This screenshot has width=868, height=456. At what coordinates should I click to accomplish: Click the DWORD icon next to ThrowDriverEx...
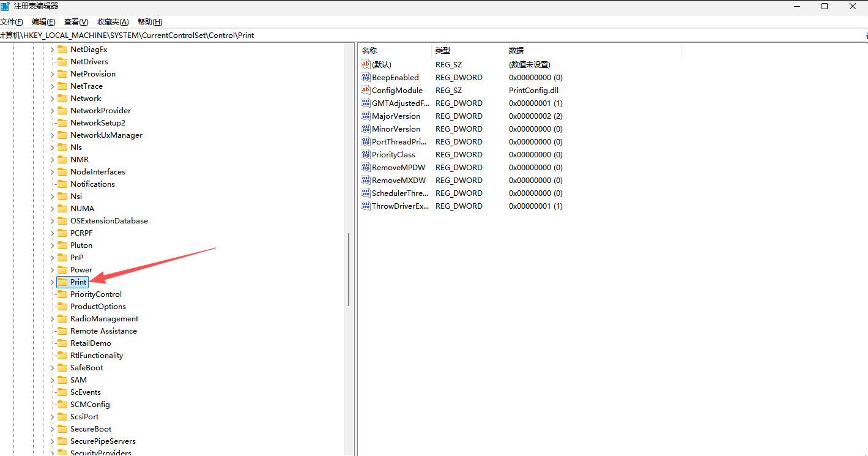coord(366,206)
